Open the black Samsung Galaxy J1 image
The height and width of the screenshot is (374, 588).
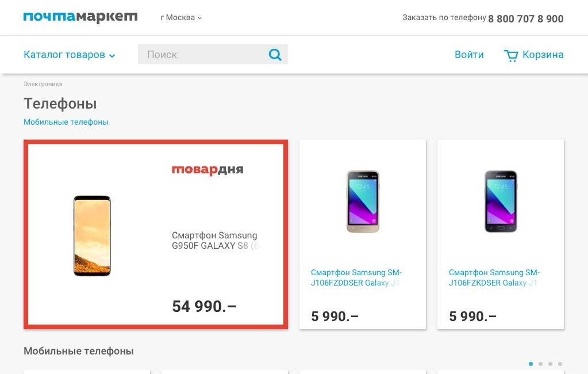click(501, 201)
